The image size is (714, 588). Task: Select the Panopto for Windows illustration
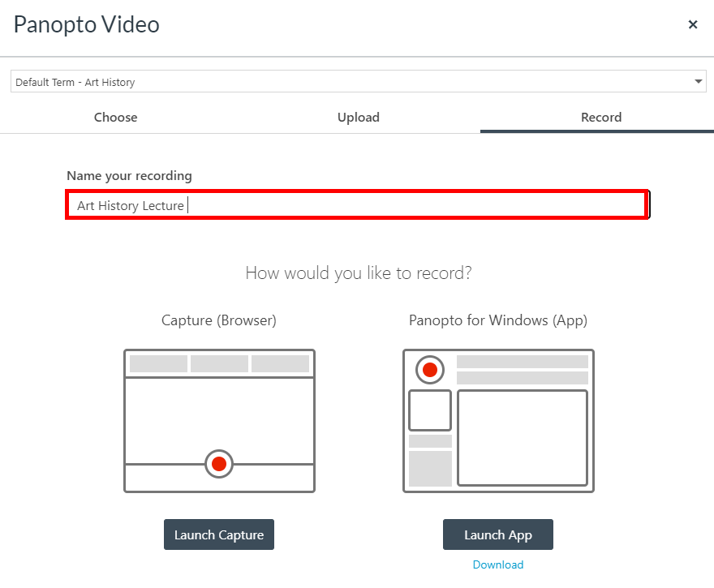[498, 420]
